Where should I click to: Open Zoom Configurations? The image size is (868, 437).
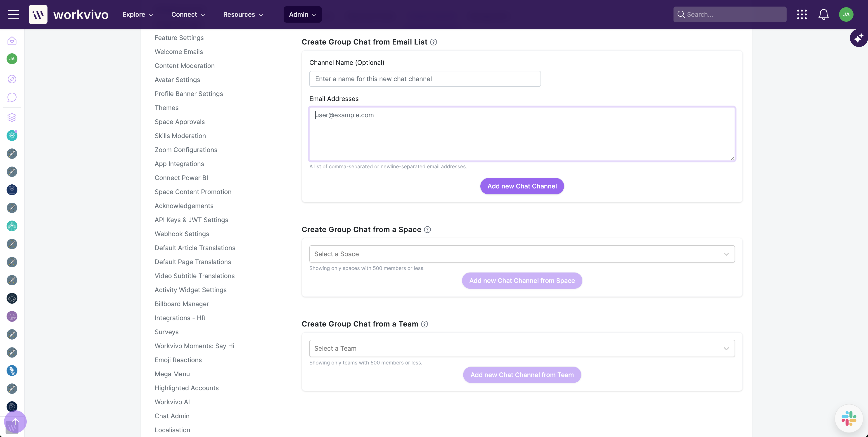point(186,150)
